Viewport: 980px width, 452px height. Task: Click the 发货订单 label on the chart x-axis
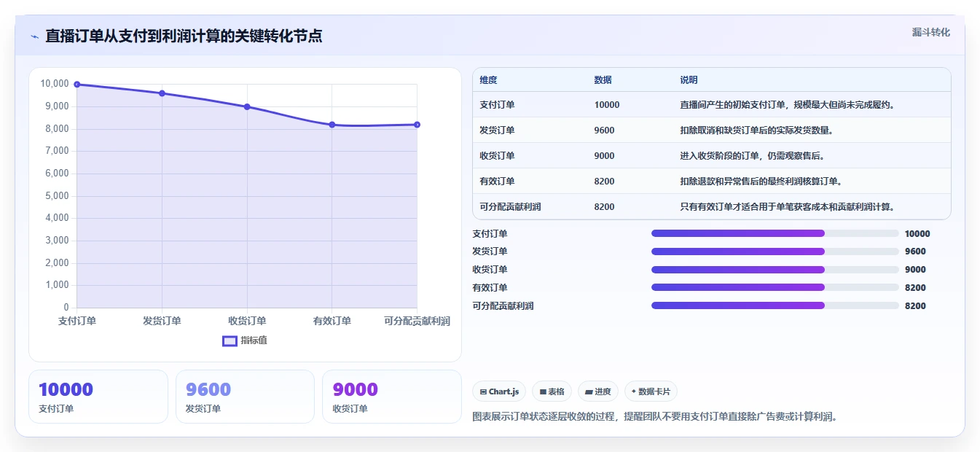pos(162,321)
